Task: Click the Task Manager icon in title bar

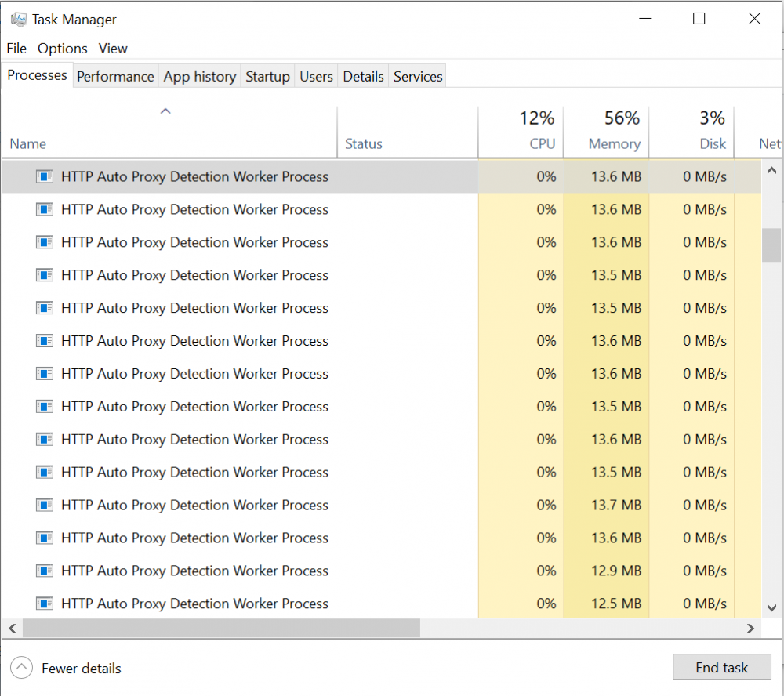Action: 18,20
